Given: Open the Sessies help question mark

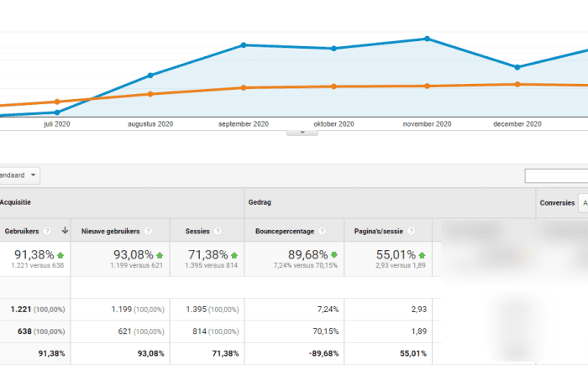Looking at the screenshot, I should [217, 232].
